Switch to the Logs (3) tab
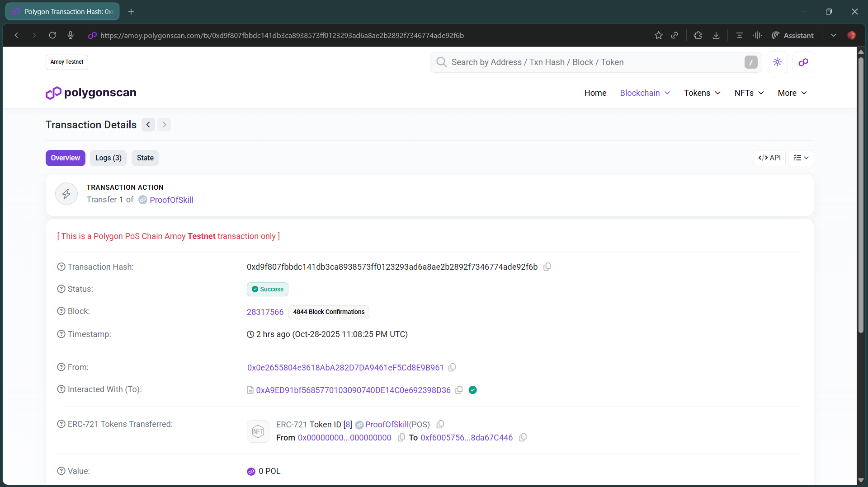 pos(108,158)
